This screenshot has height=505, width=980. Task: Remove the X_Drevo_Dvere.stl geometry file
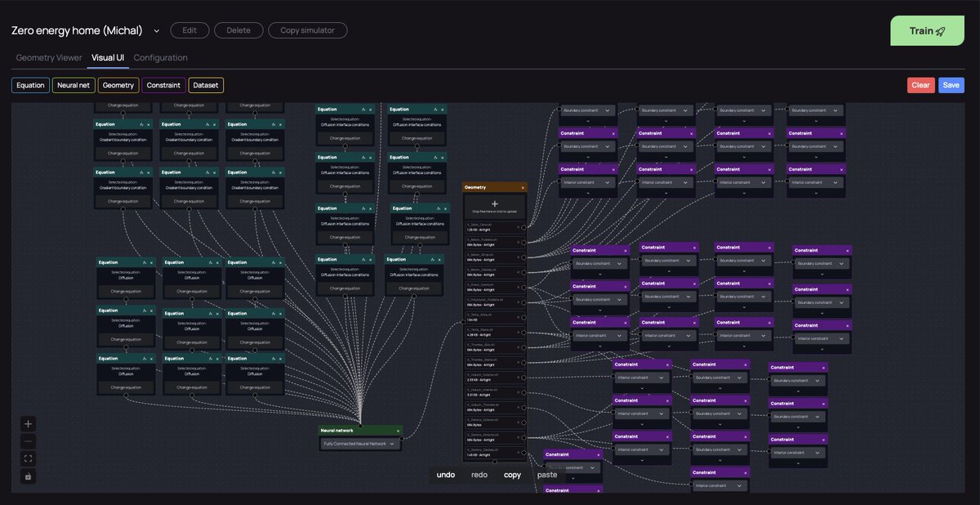click(518, 288)
